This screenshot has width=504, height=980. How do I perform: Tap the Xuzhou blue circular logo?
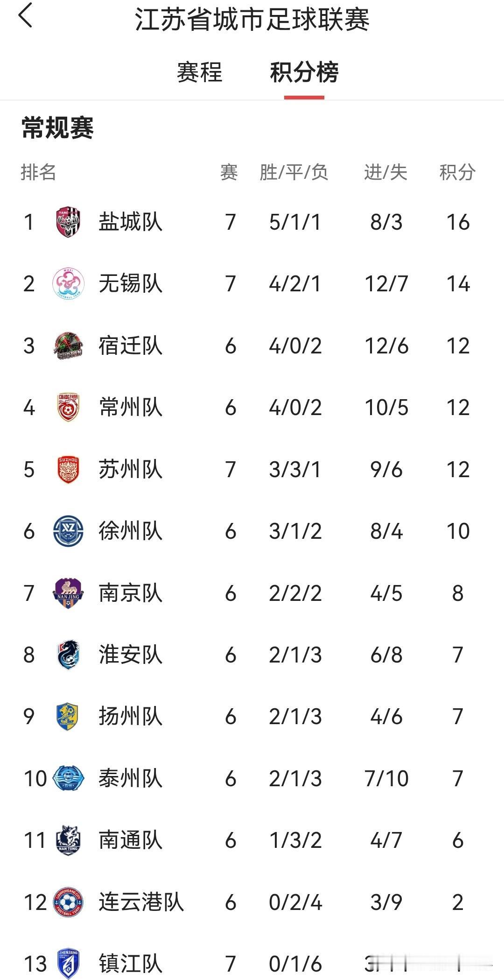click(x=68, y=531)
